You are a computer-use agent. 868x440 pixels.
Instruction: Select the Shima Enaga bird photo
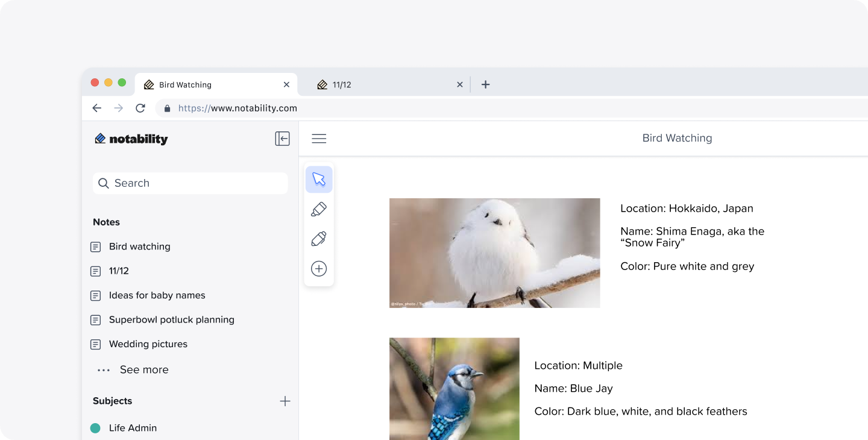pyautogui.click(x=495, y=253)
